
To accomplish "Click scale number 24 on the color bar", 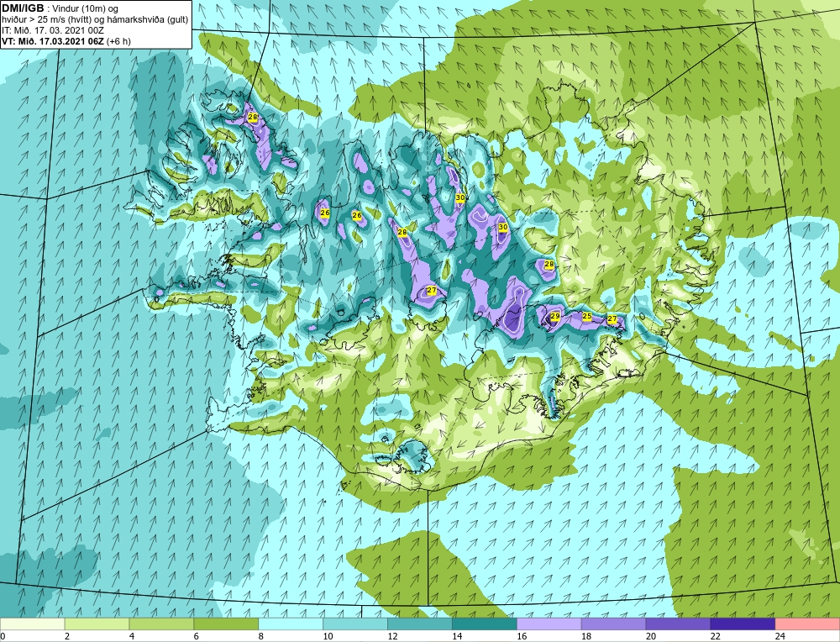I will click(780, 636).
